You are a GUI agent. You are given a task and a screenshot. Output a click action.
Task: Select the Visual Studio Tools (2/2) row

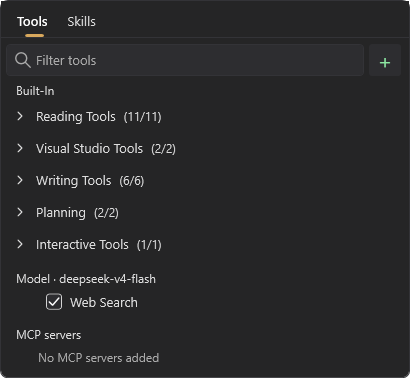205,149
